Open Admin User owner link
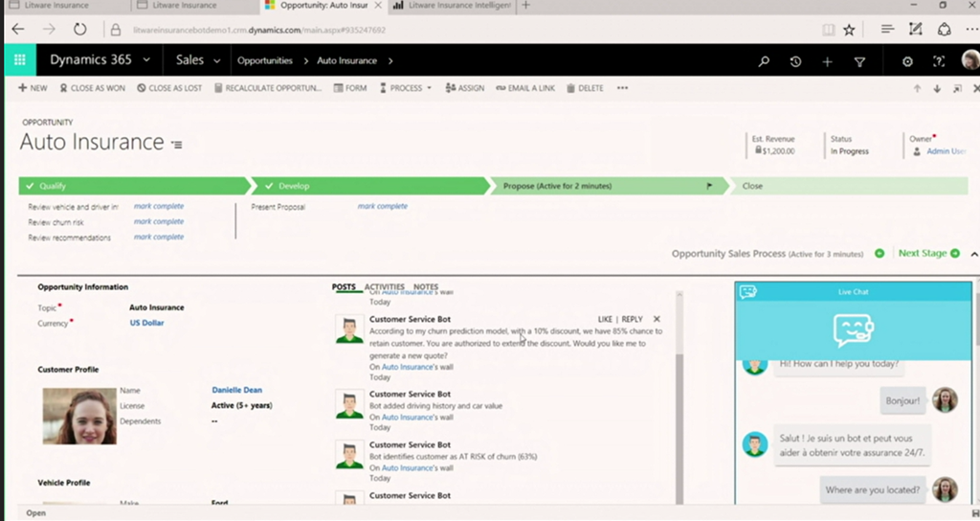 point(947,151)
